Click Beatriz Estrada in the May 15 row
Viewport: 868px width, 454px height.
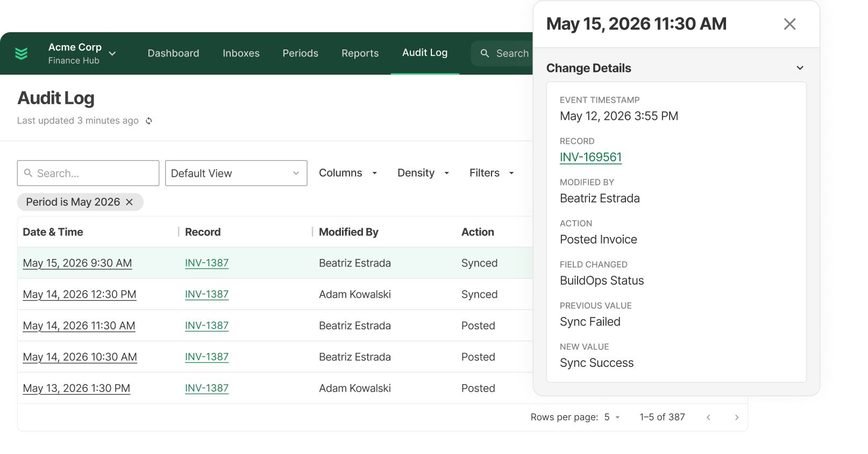(355, 263)
